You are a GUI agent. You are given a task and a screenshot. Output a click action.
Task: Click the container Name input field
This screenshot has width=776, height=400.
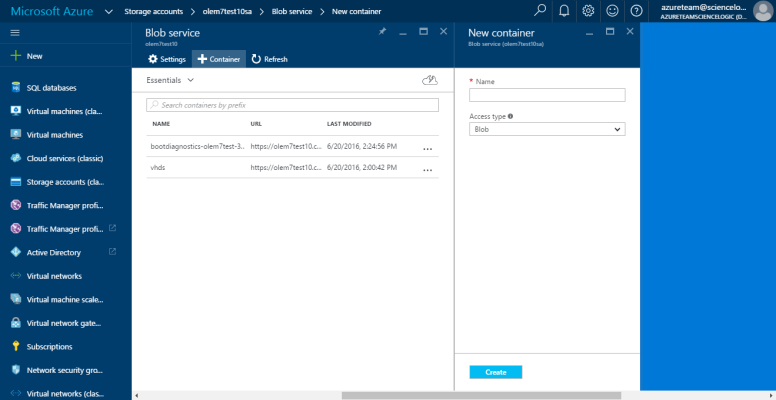pyautogui.click(x=547, y=95)
